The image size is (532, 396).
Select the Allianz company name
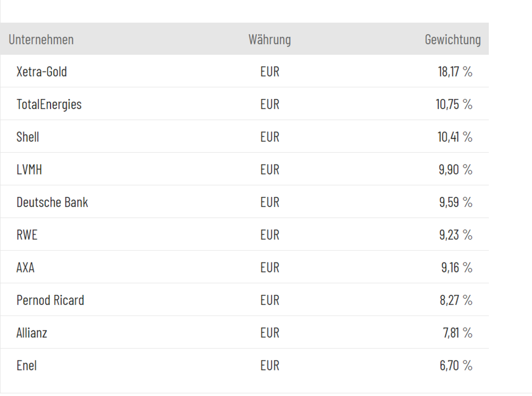pyautogui.click(x=32, y=333)
